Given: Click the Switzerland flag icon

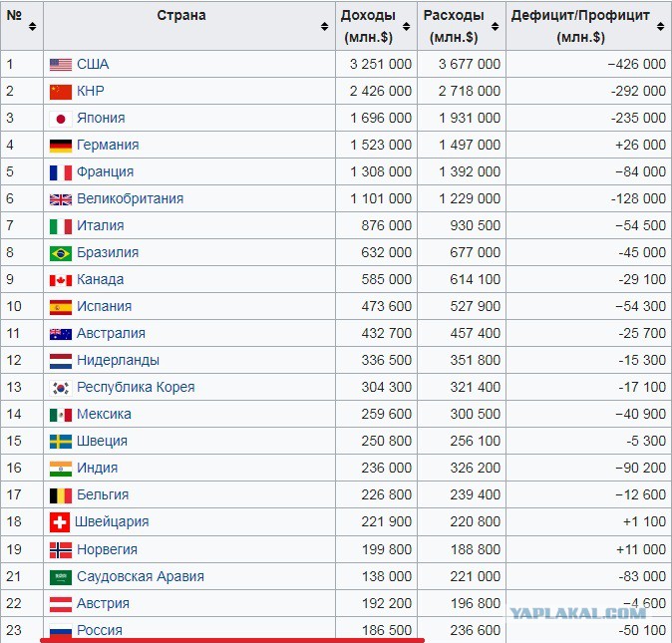Looking at the screenshot, I should 59,522.
